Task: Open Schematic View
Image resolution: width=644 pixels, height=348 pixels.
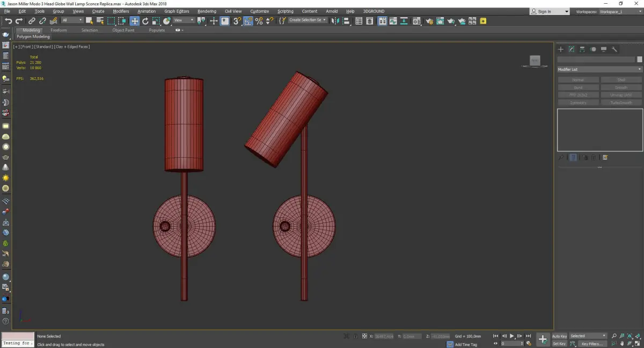Action: coord(404,21)
